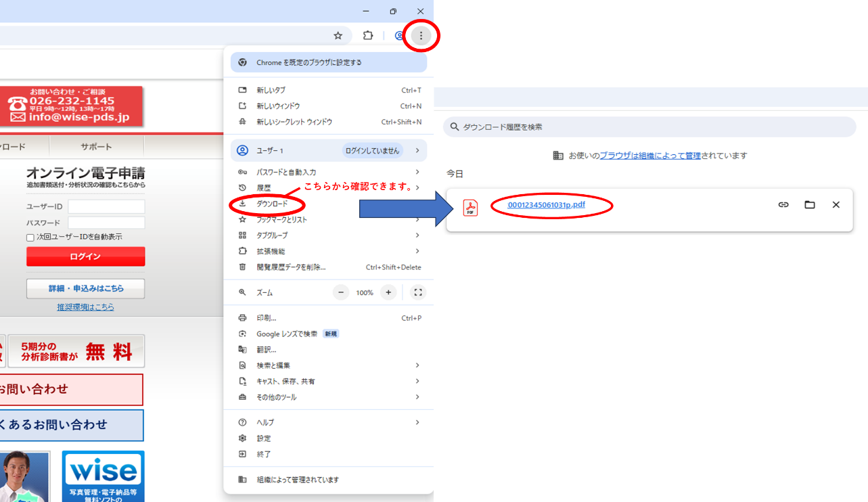This screenshot has height=502, width=868.
Task: Remove 00012345061031p.pdf from list with X
Action: coord(836,204)
